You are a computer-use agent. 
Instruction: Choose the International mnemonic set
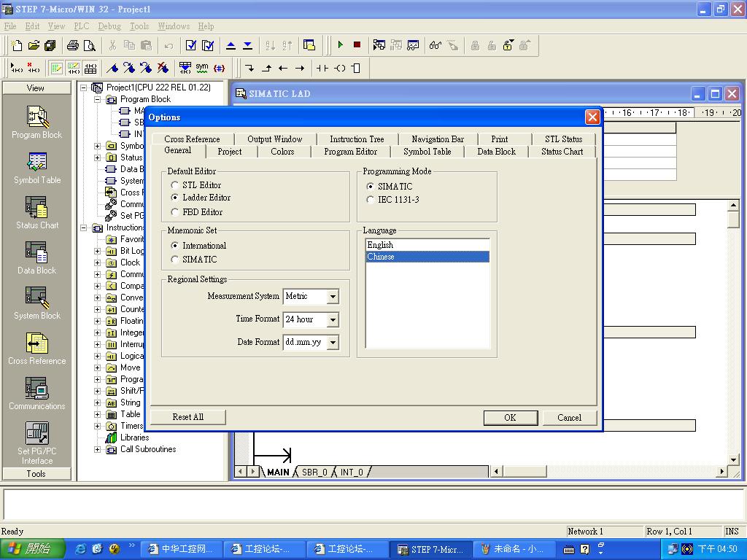pos(175,246)
